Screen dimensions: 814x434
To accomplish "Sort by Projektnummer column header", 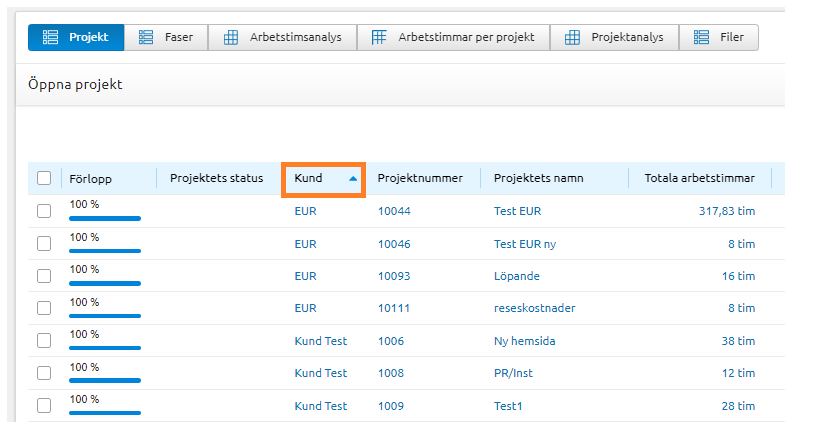I will click(x=420, y=178).
